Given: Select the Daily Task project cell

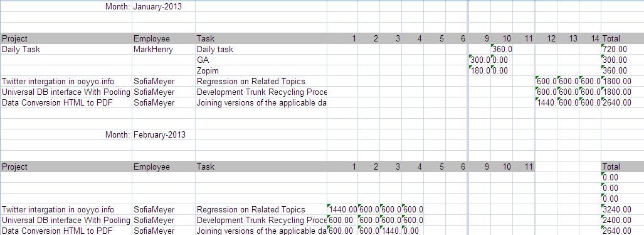Looking at the screenshot, I should pyautogui.click(x=66, y=50).
